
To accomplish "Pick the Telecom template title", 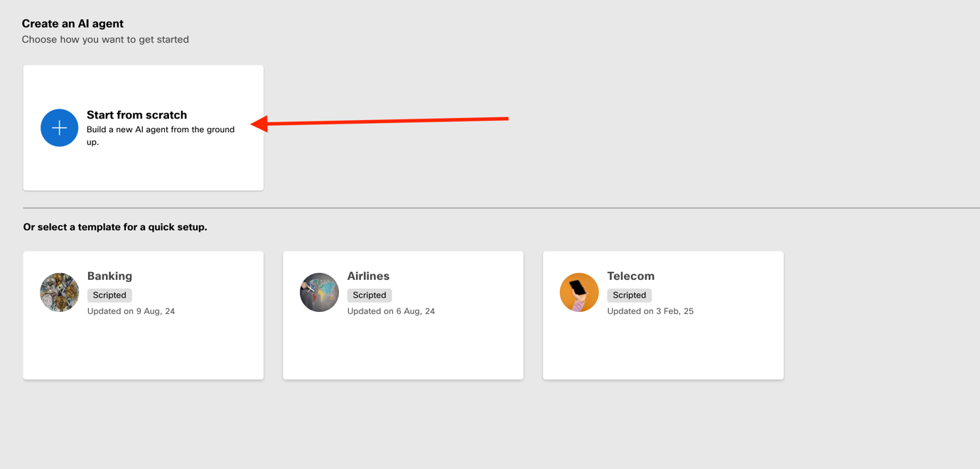I will click(630, 276).
